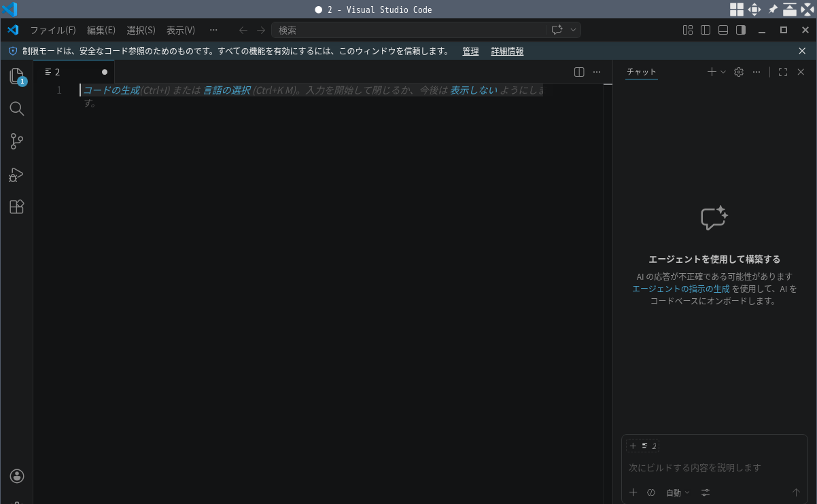Split the editor to the right

coord(579,72)
